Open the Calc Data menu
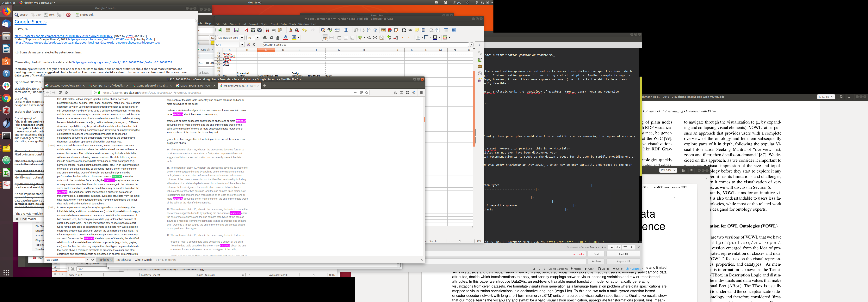Viewport: 868px width, 302px height. tap(283, 24)
